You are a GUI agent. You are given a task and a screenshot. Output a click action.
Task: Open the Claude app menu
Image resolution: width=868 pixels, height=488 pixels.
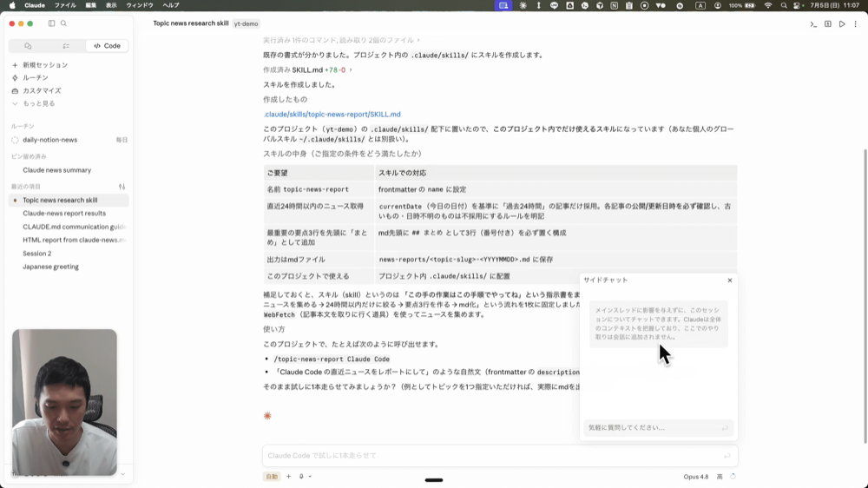35,5
